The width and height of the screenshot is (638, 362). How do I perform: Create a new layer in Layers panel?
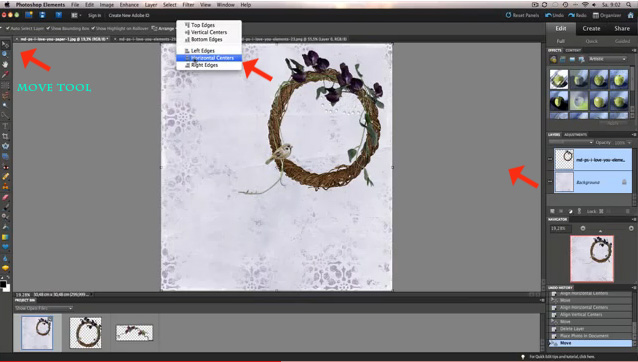(x=552, y=211)
